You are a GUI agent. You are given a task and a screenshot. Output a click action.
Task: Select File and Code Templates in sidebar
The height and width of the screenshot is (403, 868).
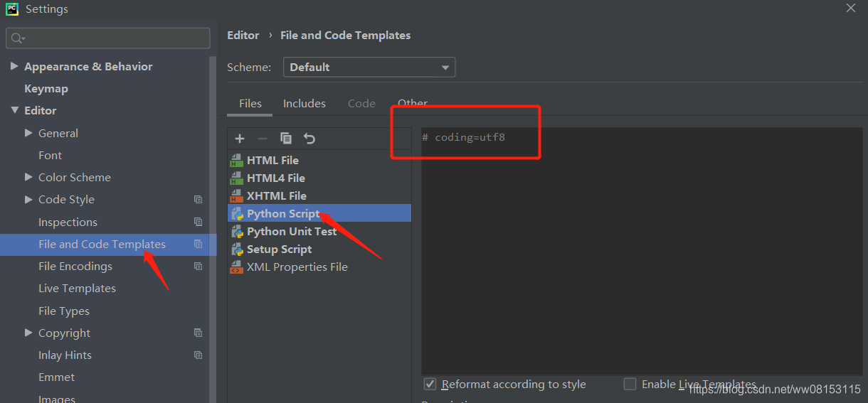tap(102, 244)
